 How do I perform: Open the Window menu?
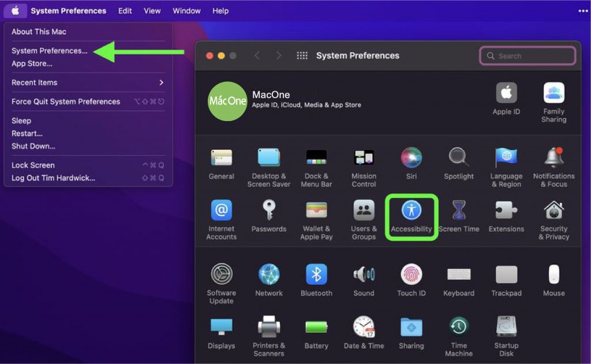(186, 11)
